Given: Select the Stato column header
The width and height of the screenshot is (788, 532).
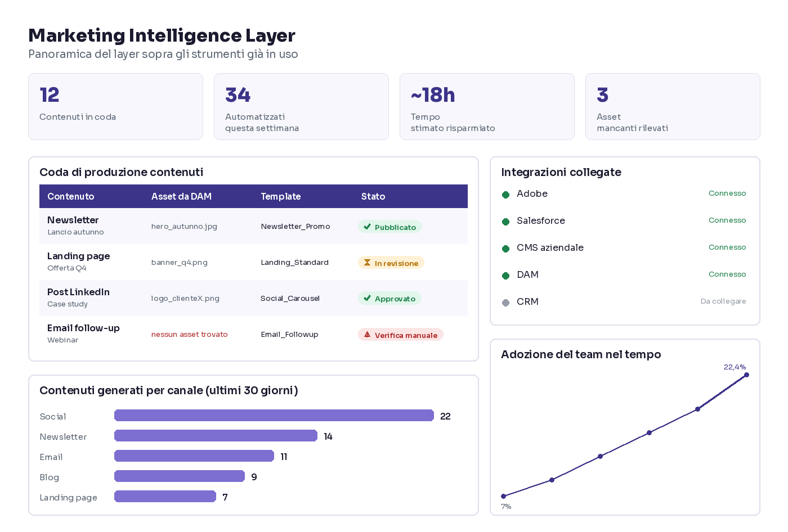Looking at the screenshot, I should pos(373,196).
